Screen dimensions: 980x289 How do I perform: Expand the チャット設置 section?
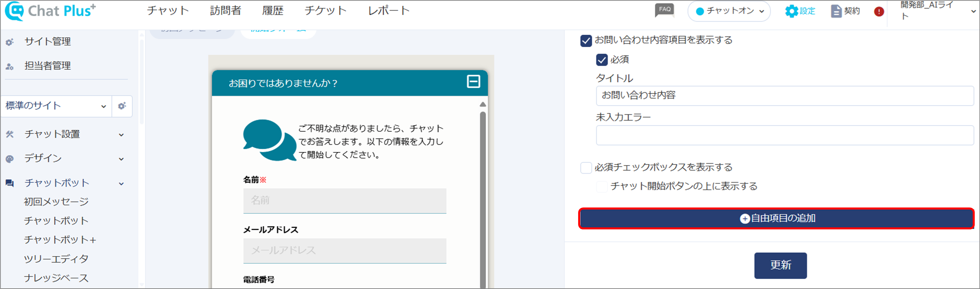pos(121,135)
